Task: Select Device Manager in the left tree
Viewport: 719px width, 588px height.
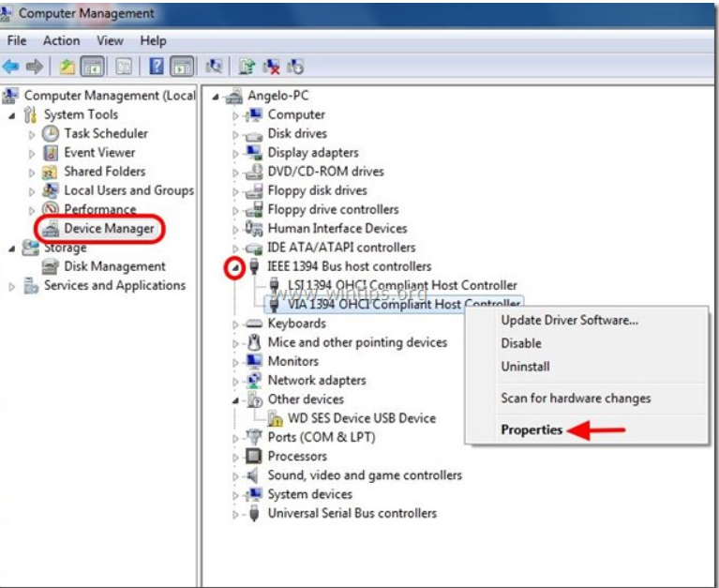Action: point(109,228)
